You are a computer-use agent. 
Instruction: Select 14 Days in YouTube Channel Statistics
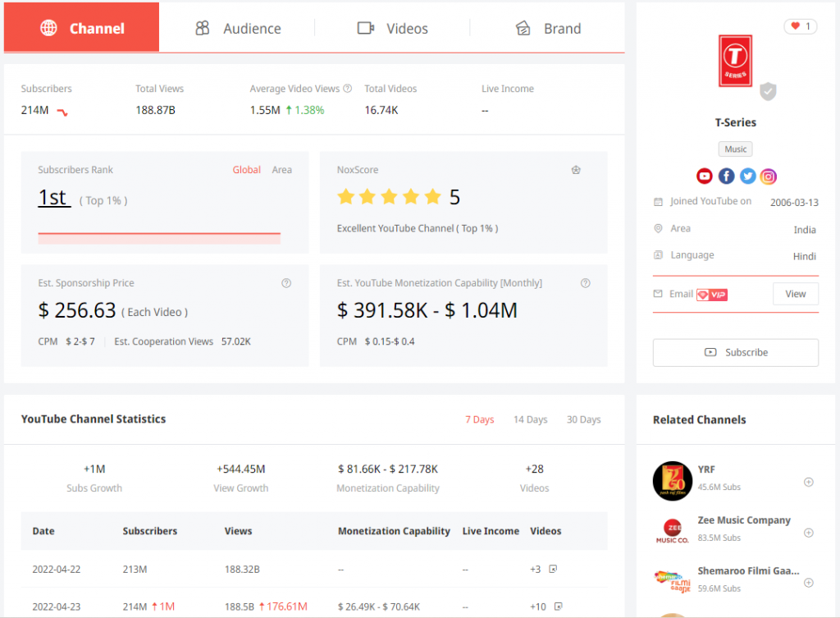(530, 419)
